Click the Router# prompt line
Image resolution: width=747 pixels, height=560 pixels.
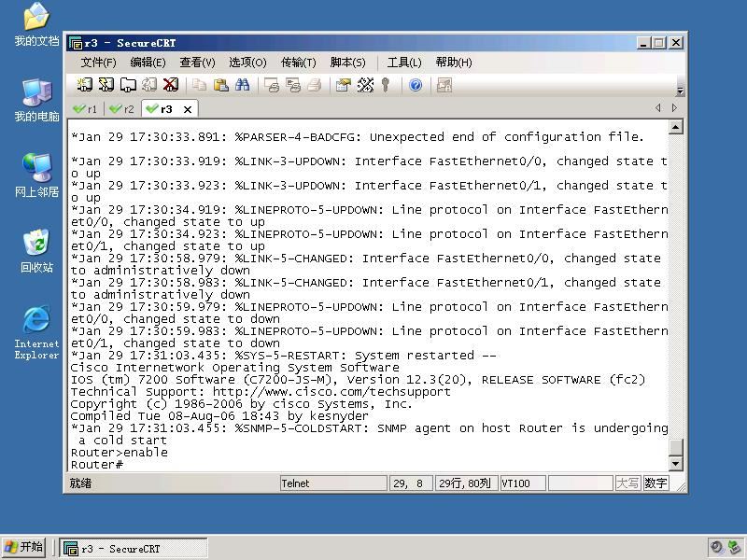click(x=97, y=465)
